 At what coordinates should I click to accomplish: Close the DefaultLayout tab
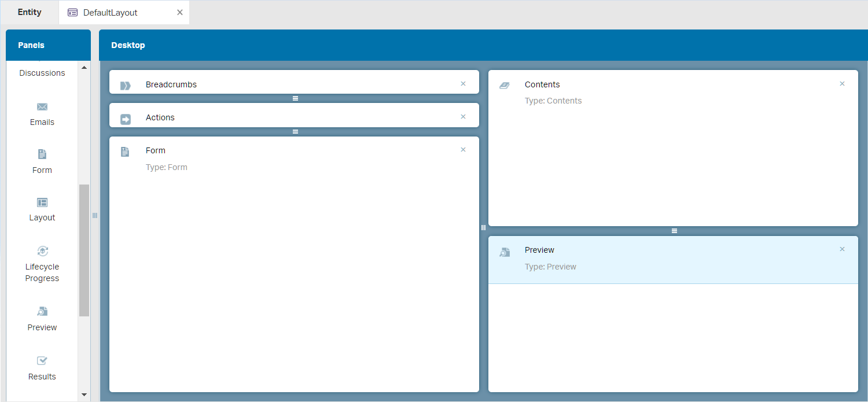[x=180, y=13]
